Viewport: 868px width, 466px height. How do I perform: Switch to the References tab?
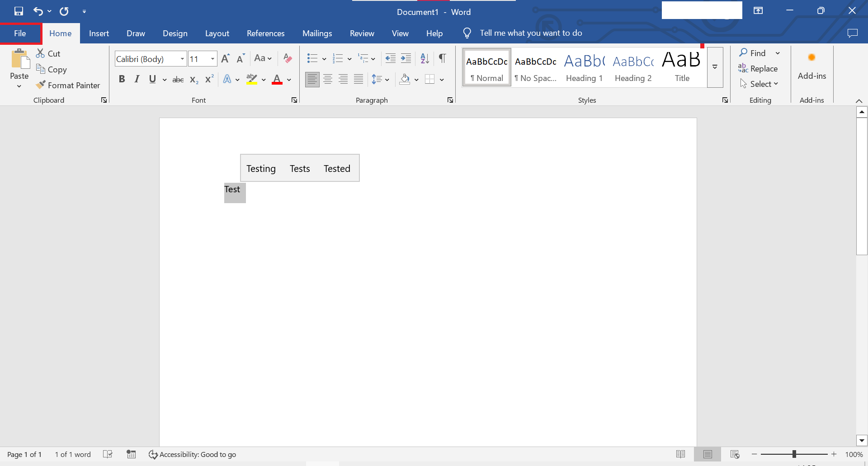click(x=265, y=33)
